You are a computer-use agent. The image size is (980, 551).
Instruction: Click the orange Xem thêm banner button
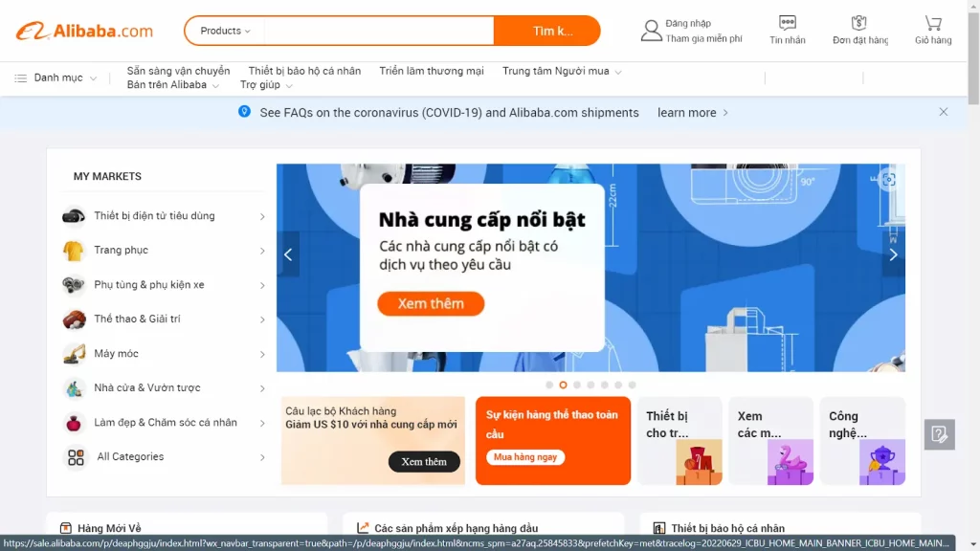(431, 303)
